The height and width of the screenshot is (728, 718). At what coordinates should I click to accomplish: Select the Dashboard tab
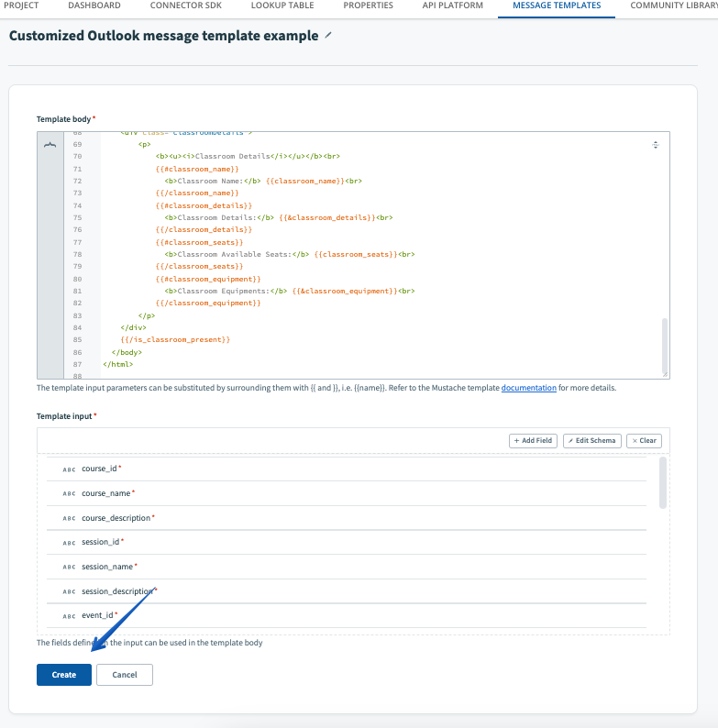point(94,6)
